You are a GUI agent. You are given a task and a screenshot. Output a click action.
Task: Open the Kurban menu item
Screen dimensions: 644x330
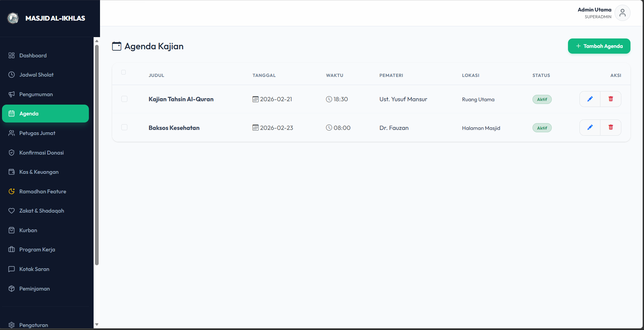(45, 230)
